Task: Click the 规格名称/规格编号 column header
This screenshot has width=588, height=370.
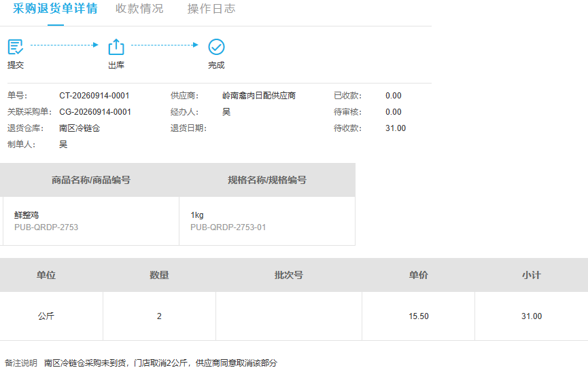Action: [267, 180]
